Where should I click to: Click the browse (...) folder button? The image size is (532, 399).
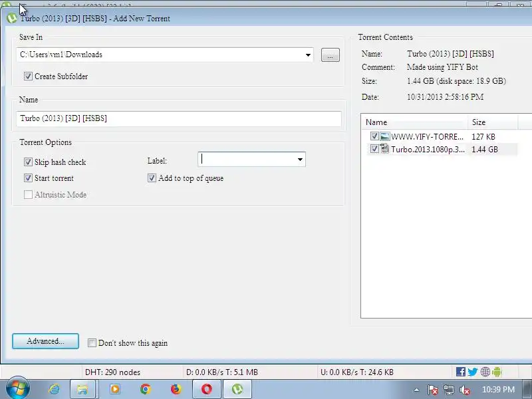coord(330,55)
